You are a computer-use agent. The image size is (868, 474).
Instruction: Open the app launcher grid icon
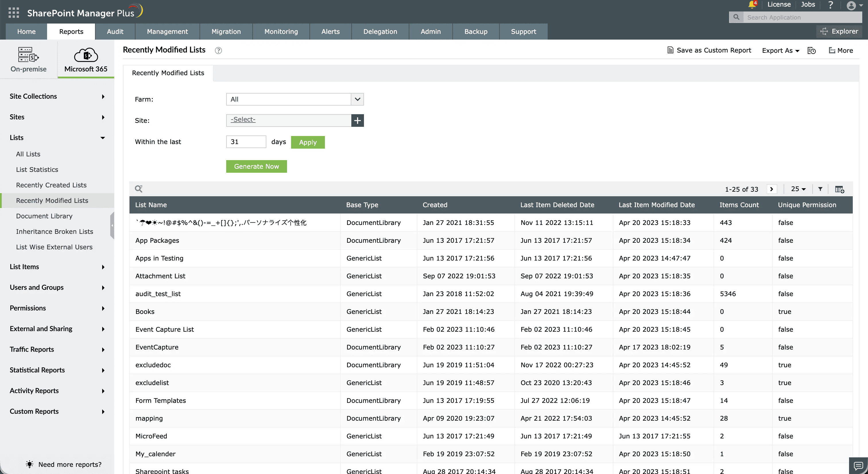(13, 12)
